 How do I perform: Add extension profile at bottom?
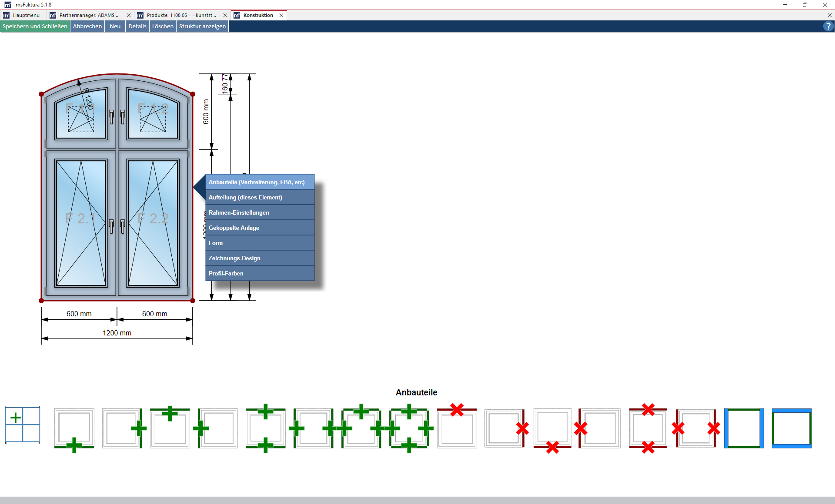(x=74, y=428)
